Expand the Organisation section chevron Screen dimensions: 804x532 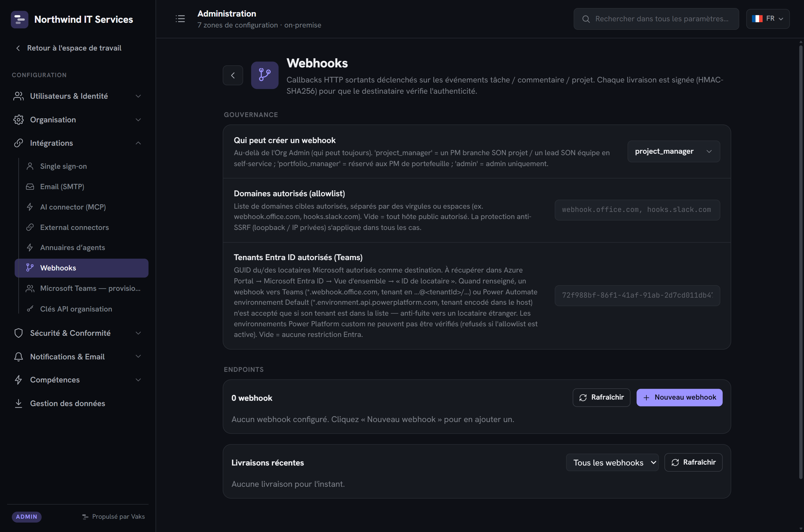(138, 120)
